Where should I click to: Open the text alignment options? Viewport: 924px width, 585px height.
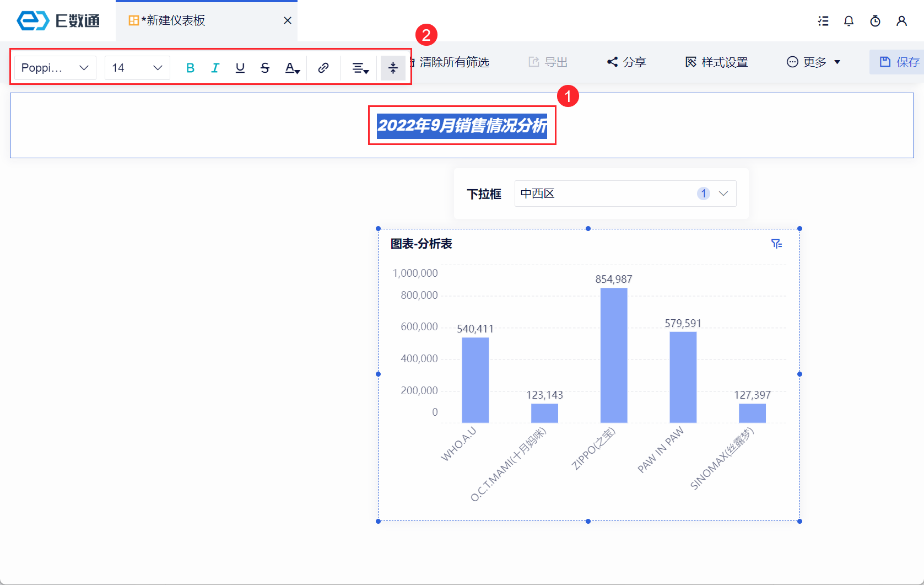[360, 68]
